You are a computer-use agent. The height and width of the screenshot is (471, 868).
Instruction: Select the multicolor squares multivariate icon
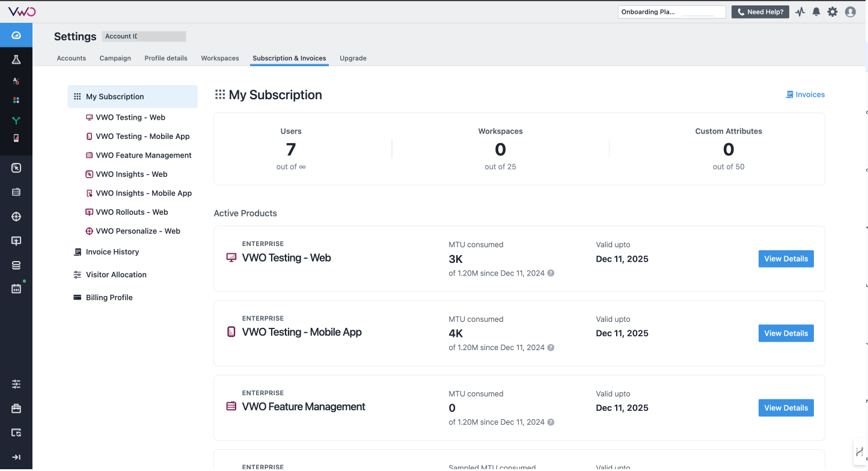click(x=16, y=100)
